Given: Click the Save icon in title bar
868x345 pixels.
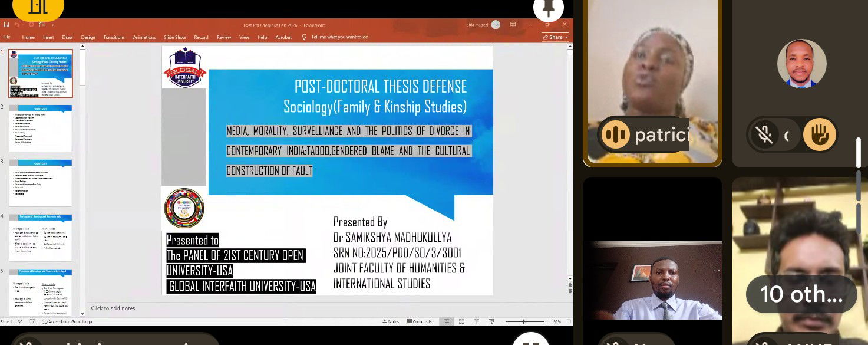Looking at the screenshot, I should (6, 25).
